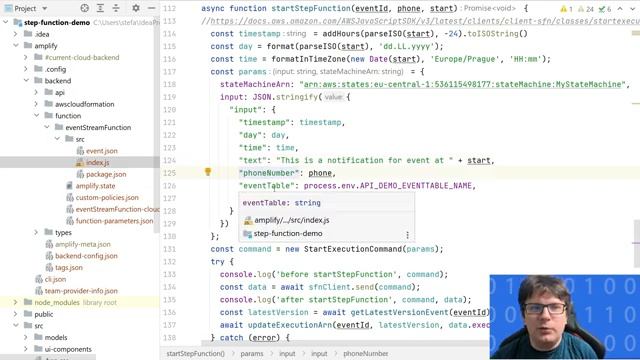Click the presenter webcam thumbnail
This screenshot has height=360, width=640.
pyautogui.click(x=565, y=317)
